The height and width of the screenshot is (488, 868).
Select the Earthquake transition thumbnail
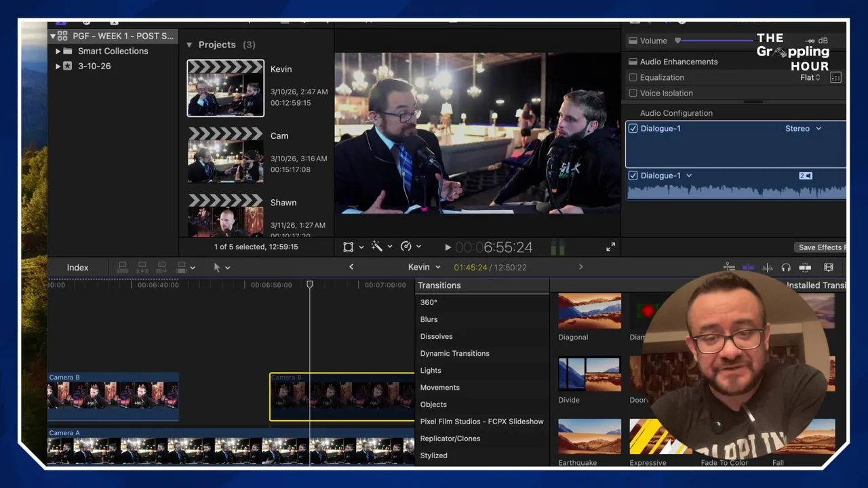coord(589,436)
